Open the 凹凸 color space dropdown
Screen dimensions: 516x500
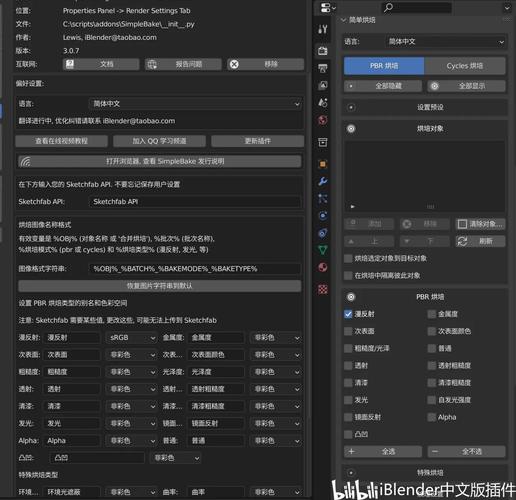click(176, 458)
